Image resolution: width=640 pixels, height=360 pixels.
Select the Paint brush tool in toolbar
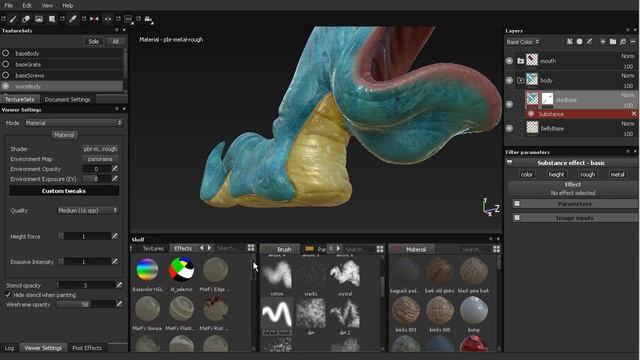[13, 19]
